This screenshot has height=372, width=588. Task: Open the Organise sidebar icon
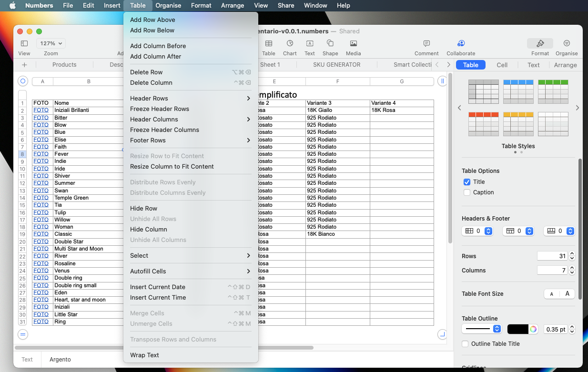567,43
